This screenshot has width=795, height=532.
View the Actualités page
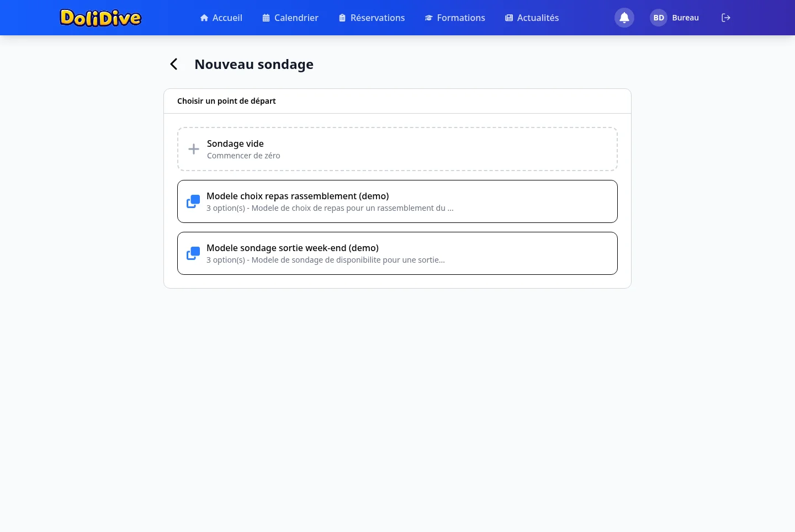(x=532, y=18)
